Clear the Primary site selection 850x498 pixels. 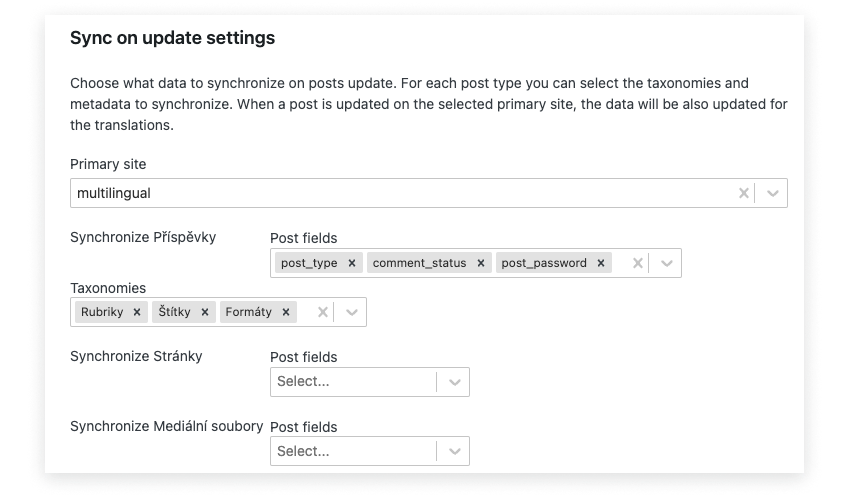point(744,193)
